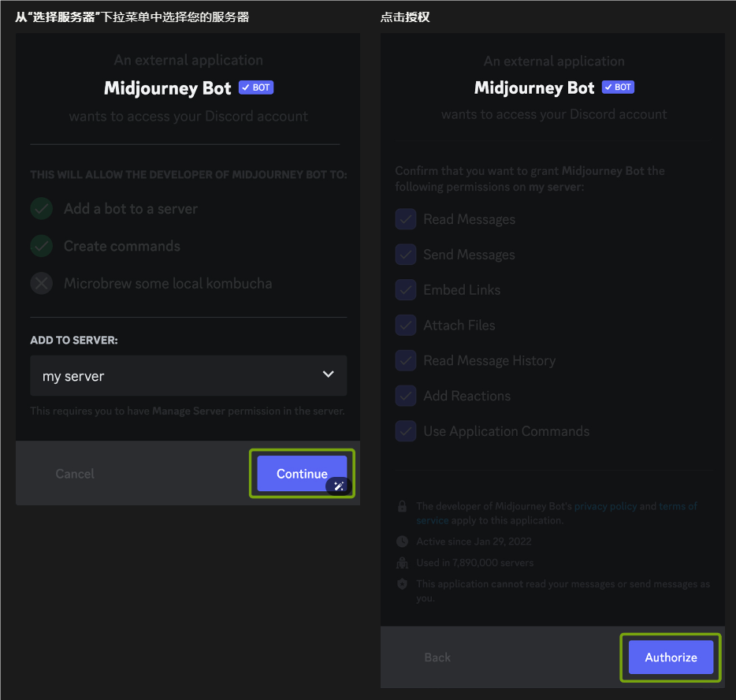The width and height of the screenshot is (736, 700).
Task: Click 'Midjourney Bot' title in the right dialog
Action: pyautogui.click(x=534, y=87)
